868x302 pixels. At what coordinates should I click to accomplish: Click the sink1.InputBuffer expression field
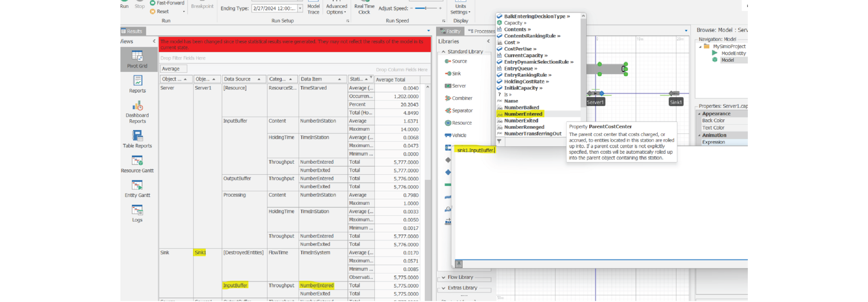tap(475, 150)
